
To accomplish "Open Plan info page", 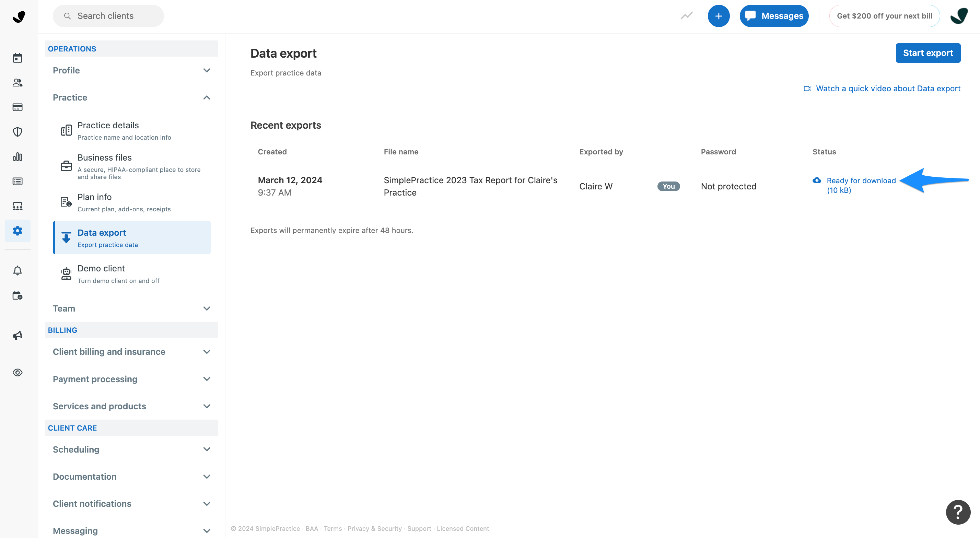I will pyautogui.click(x=132, y=202).
